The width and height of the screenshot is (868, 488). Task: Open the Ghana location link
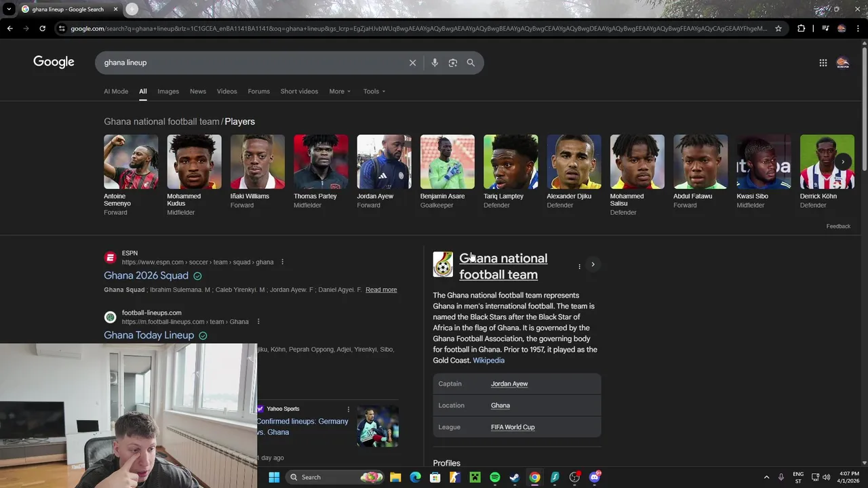point(500,405)
